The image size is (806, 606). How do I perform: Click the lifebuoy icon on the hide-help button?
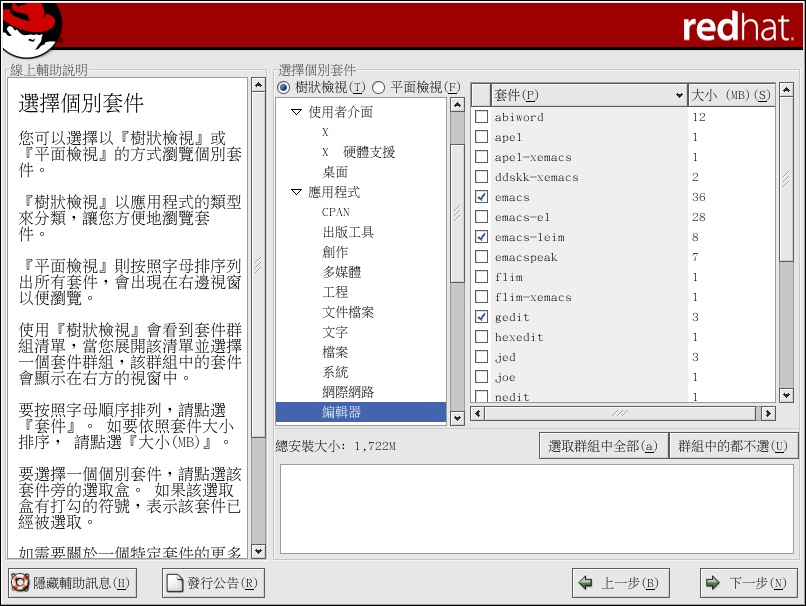(19, 583)
